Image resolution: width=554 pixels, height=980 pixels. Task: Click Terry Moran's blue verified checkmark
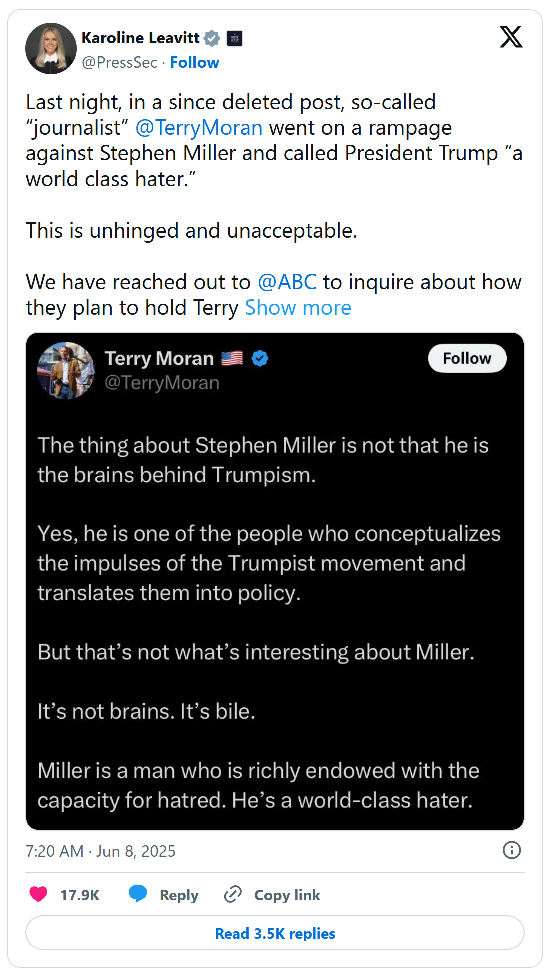(x=260, y=358)
